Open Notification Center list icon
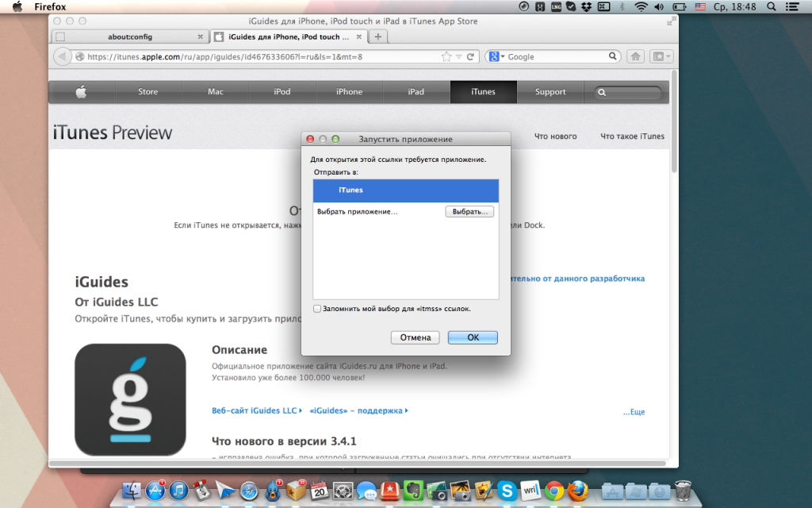The width and height of the screenshot is (812, 508). [x=791, y=6]
